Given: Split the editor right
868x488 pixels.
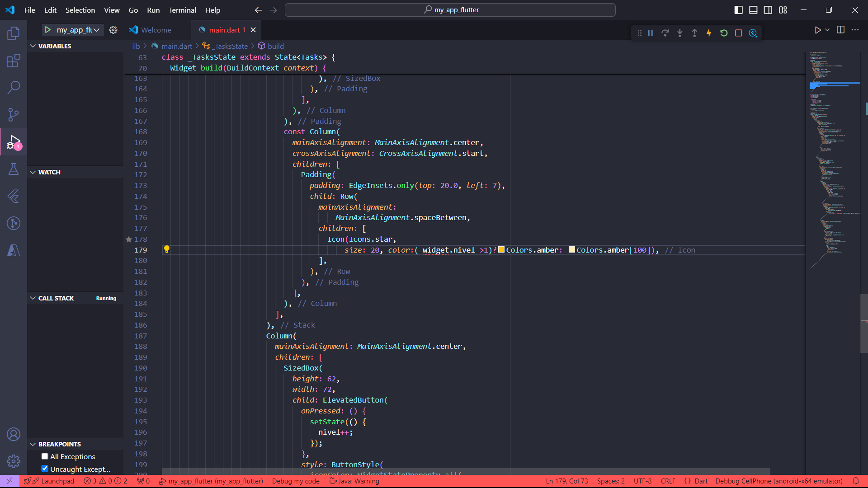Looking at the screenshot, I should tap(840, 30).
